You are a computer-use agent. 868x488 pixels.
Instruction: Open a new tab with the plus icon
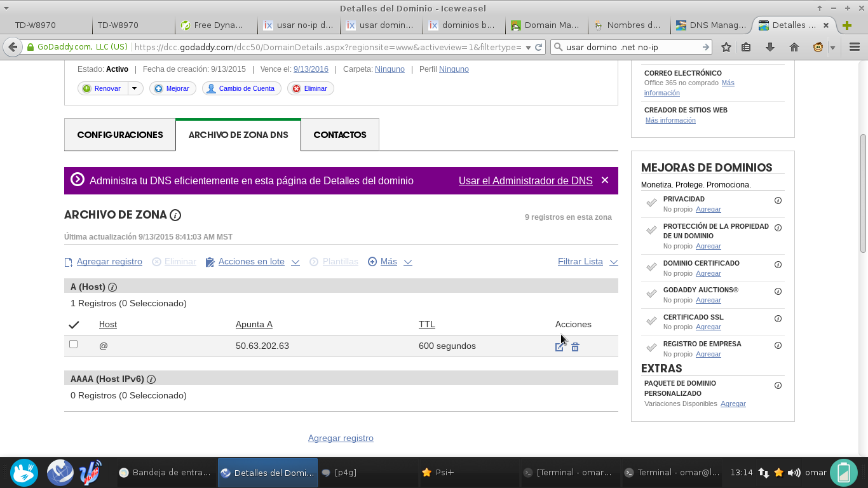point(846,25)
